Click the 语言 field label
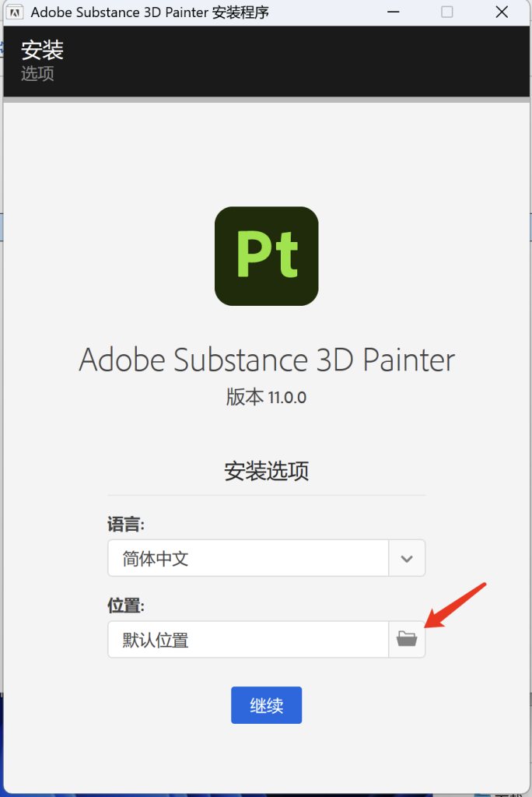The height and width of the screenshot is (797, 532). pyautogui.click(x=126, y=525)
